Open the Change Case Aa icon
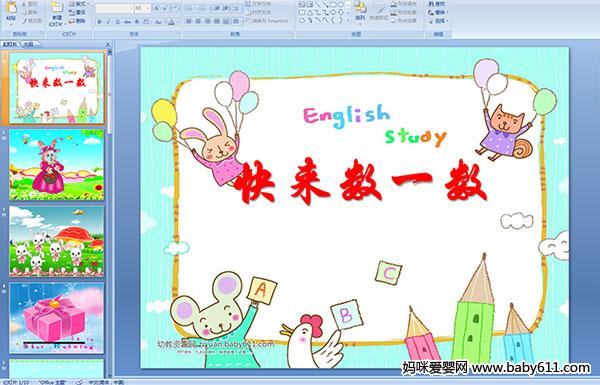Viewport: 600px width, 385px height. click(x=158, y=22)
